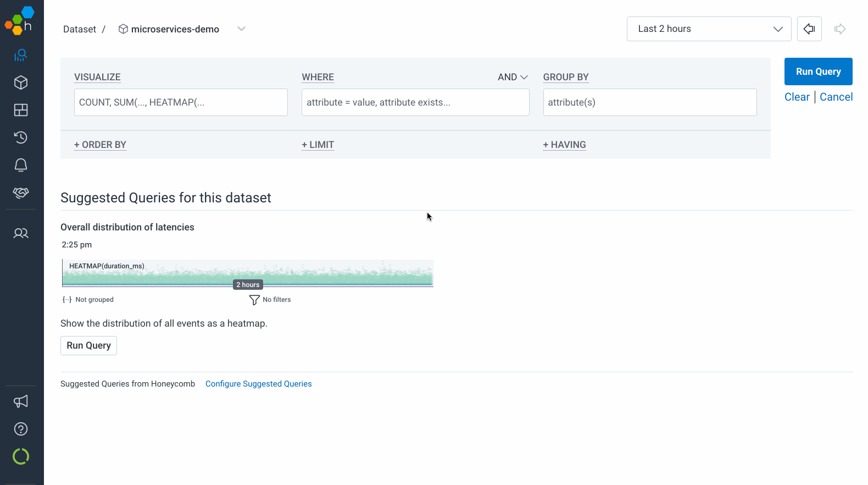Focus the GROUP BY attributes field

[650, 102]
